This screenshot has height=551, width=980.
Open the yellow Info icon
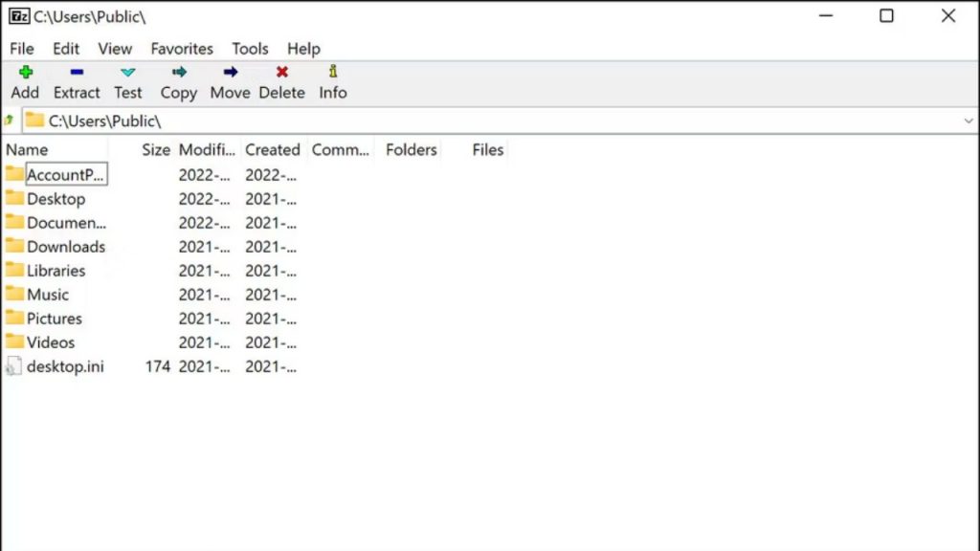pos(333,72)
